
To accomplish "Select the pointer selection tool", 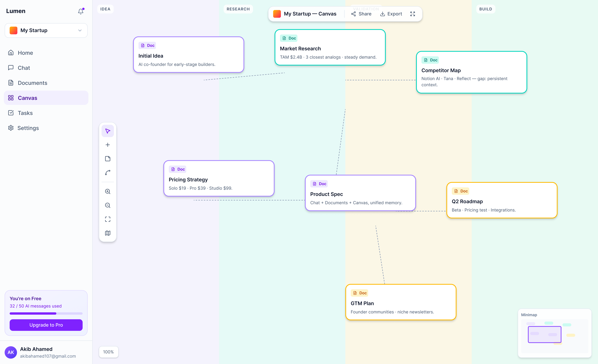I will click(x=108, y=131).
